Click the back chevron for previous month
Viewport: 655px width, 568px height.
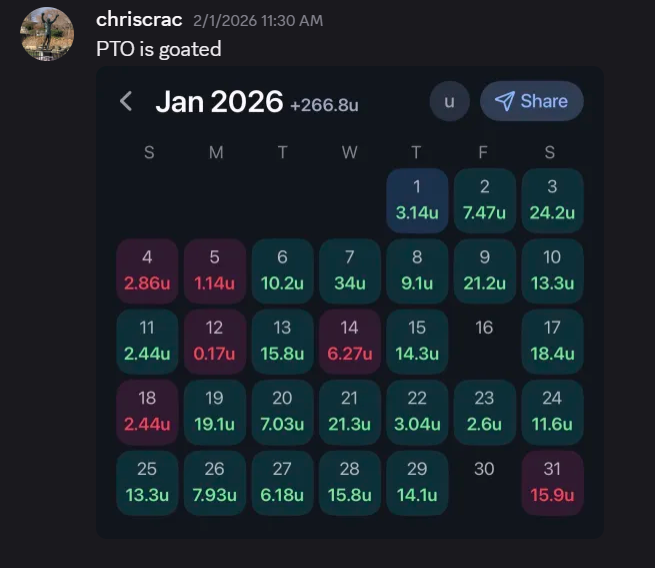tap(126, 101)
